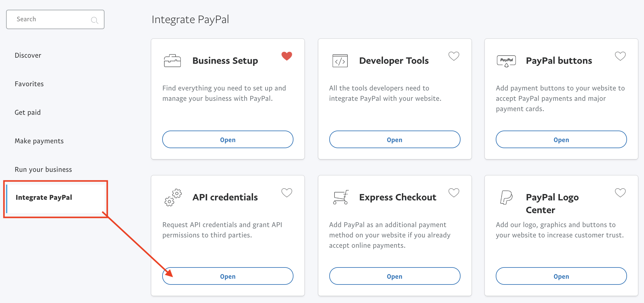644x303 pixels.
Task: Favorite API credentials with the heart
Action: [x=286, y=192]
